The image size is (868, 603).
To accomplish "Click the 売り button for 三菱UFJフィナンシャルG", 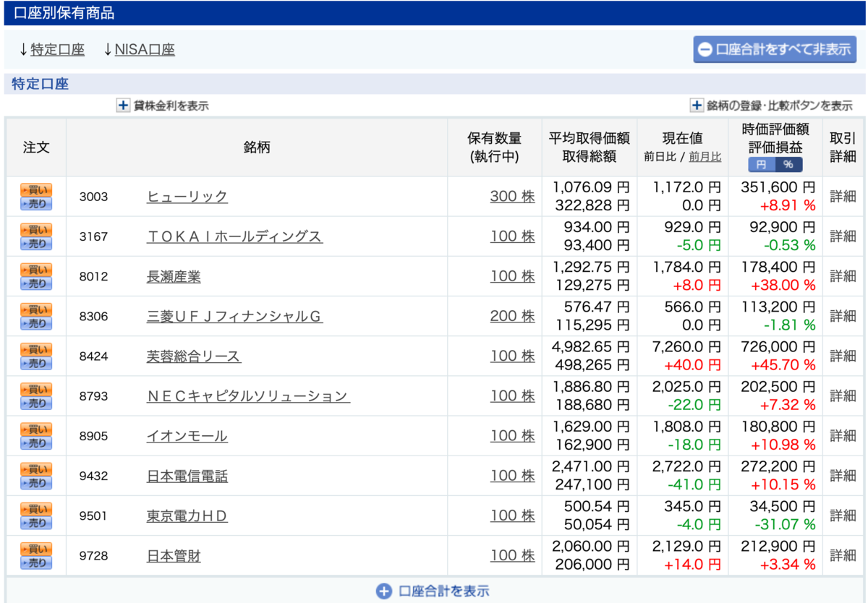I will click(x=35, y=323).
